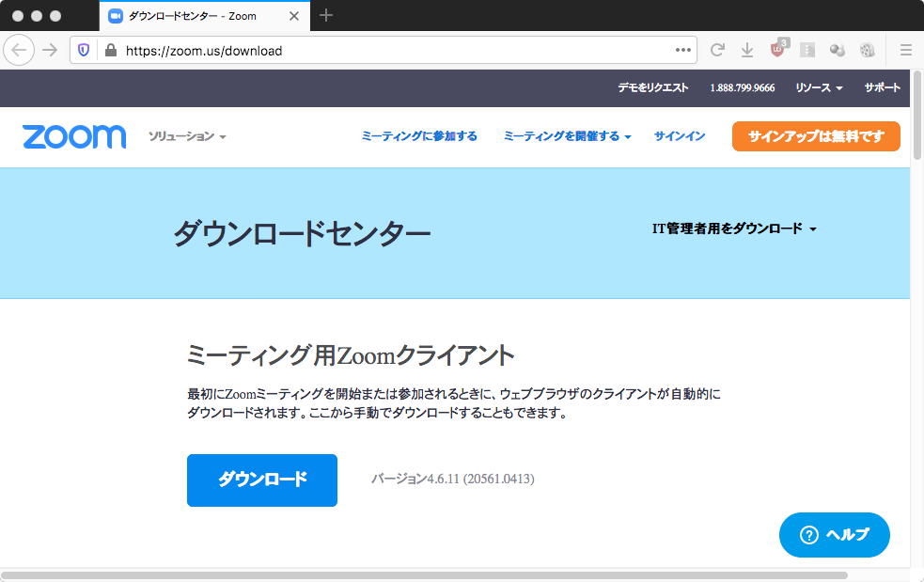
Task: Click the ダウンロードセンター page title
Action: (x=302, y=233)
